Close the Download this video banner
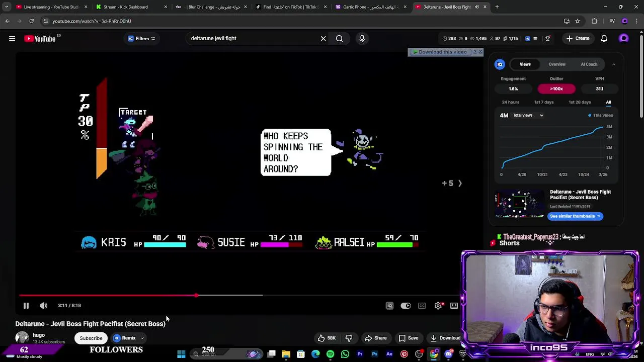The width and height of the screenshot is (644, 362). point(480,52)
